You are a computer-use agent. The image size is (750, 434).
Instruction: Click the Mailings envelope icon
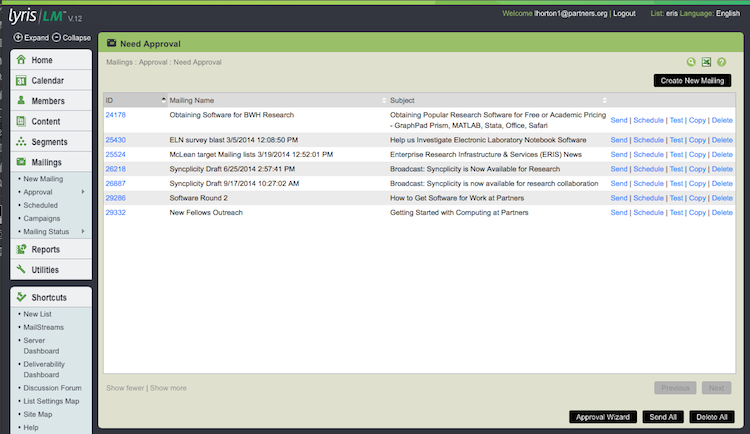21,162
